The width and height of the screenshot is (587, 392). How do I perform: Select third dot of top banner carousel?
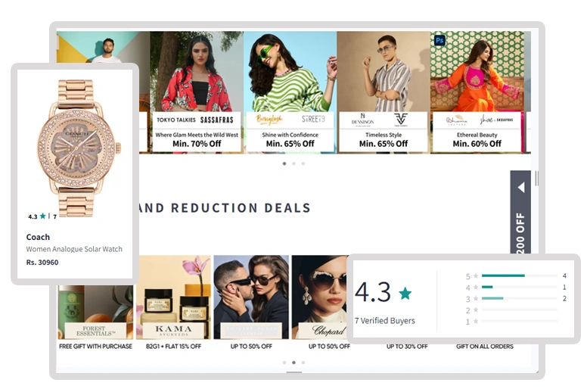[x=303, y=163]
